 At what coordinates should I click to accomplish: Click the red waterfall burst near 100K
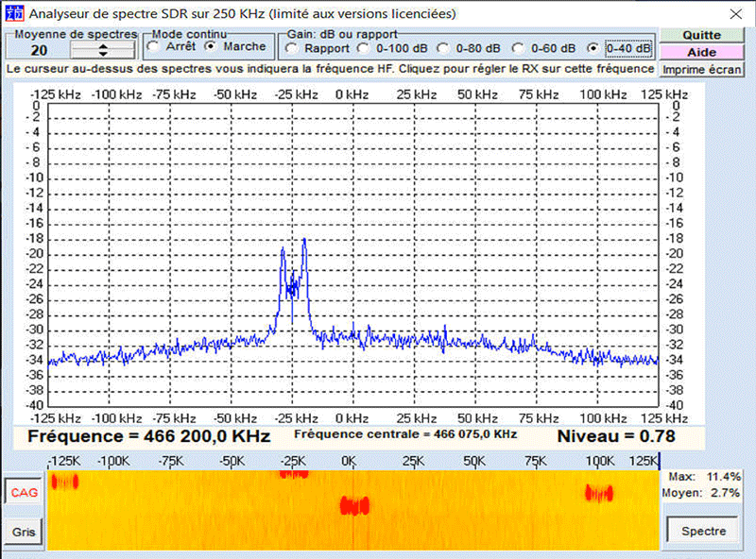pos(599,494)
